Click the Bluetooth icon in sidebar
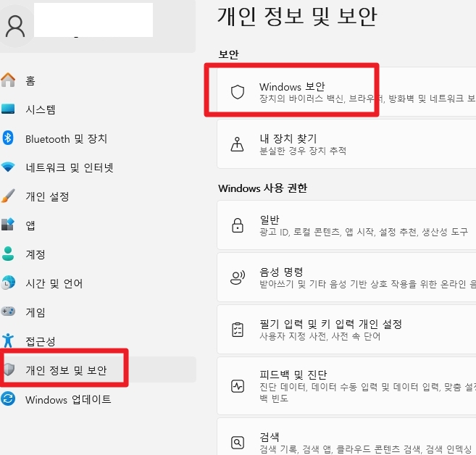Image resolution: width=476 pixels, height=455 pixels. (9, 138)
